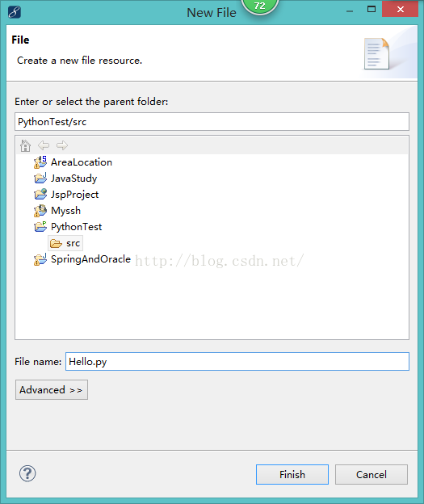Maximize the New File dialog
The width and height of the screenshot is (424, 504).
[x=372, y=10]
